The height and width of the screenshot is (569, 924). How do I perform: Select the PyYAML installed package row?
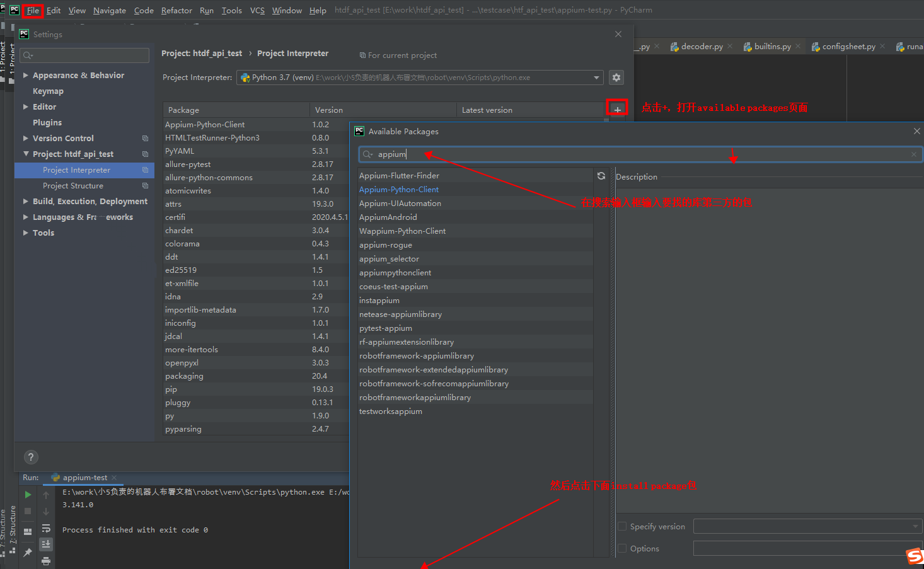tap(256, 151)
